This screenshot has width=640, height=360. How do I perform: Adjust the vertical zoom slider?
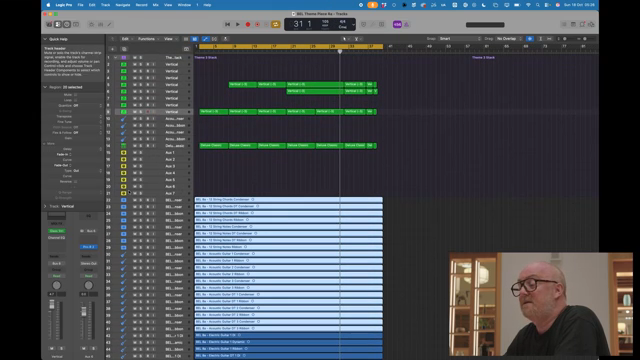click(564, 39)
